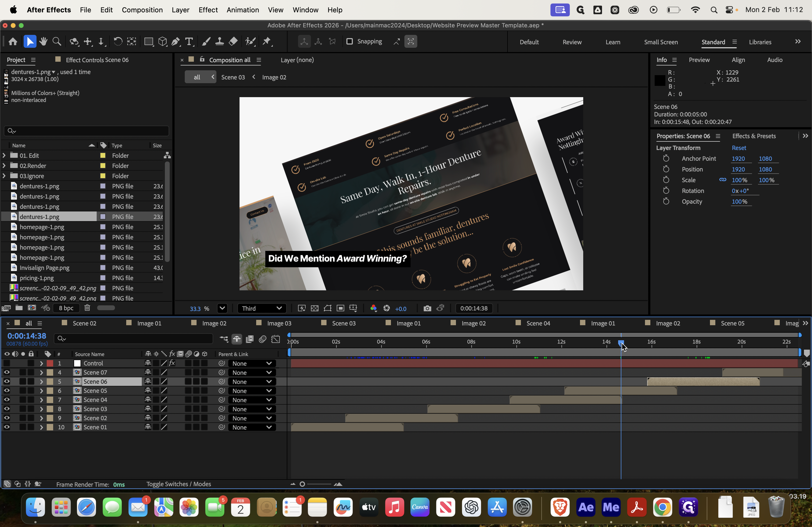Screen dimensions: 812x527
Task: Select the Eraser tool
Action: [233, 42]
